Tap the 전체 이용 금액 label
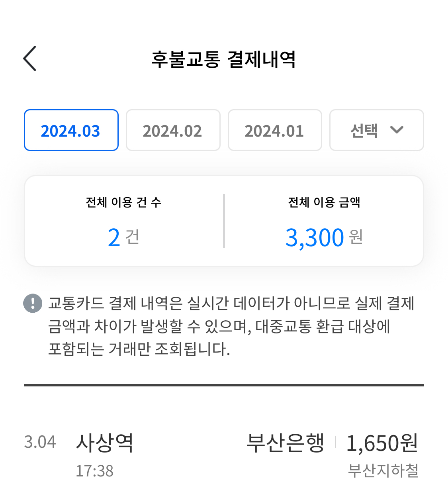The image size is (448, 486). 324,202
